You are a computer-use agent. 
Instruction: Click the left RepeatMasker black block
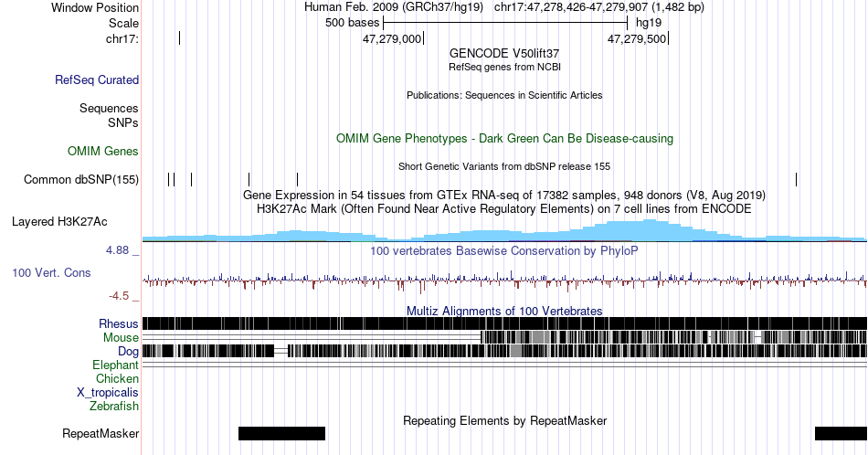tap(281, 433)
